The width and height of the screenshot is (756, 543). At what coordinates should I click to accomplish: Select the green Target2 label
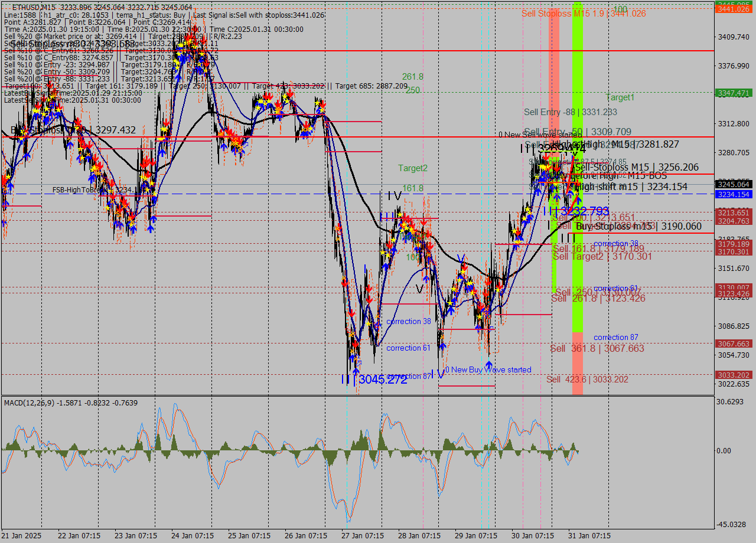point(412,168)
